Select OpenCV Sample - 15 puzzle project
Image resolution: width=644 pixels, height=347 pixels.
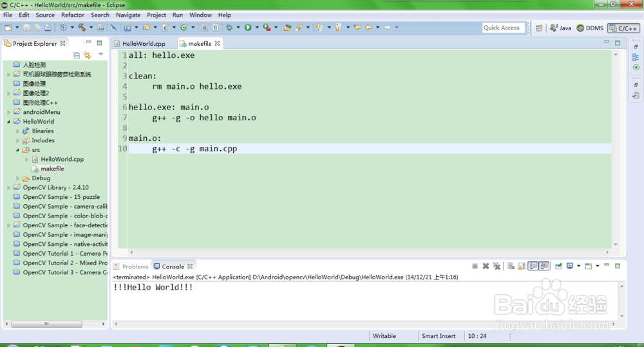61,197
